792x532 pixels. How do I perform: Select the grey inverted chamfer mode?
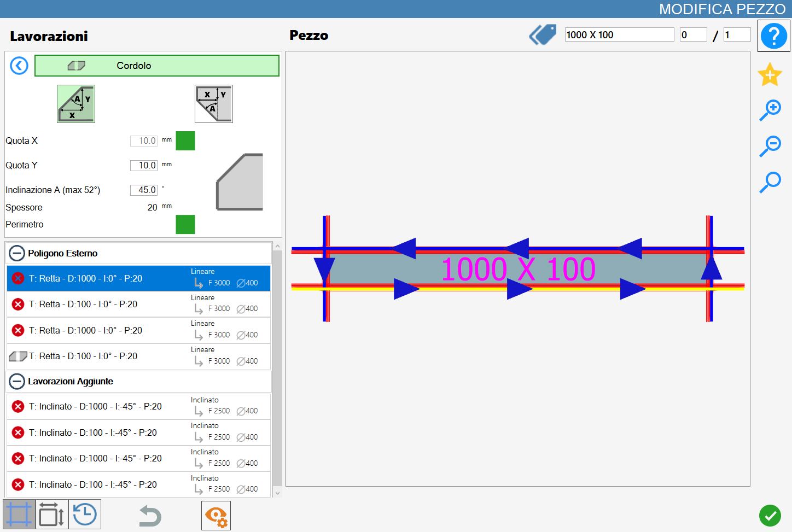pos(214,104)
